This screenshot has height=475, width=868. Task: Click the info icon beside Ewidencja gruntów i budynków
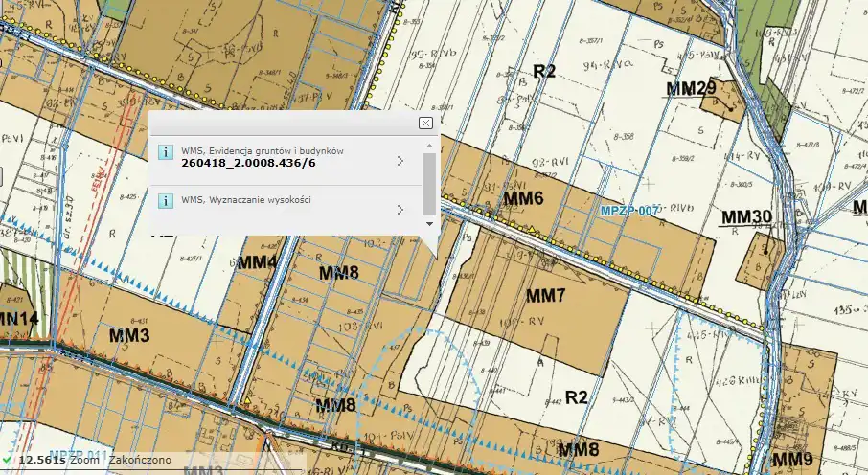(x=165, y=152)
